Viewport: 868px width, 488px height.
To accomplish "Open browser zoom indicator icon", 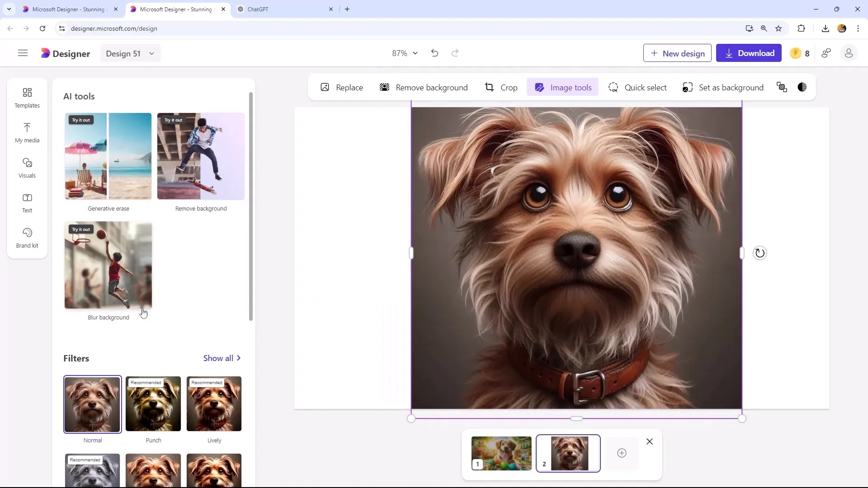I will [764, 28].
